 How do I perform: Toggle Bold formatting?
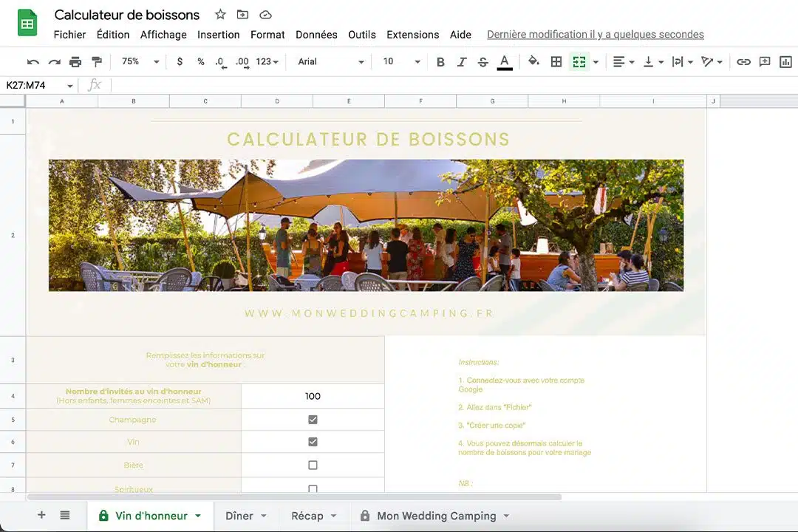click(x=440, y=62)
